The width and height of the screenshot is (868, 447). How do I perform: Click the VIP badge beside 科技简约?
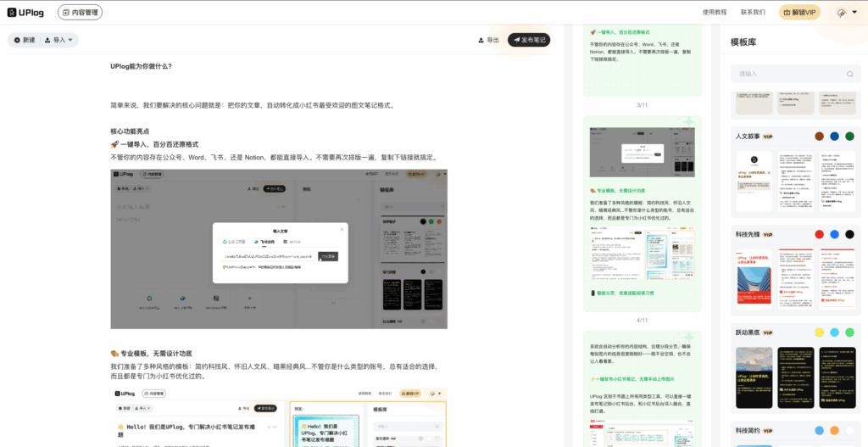(x=767, y=430)
